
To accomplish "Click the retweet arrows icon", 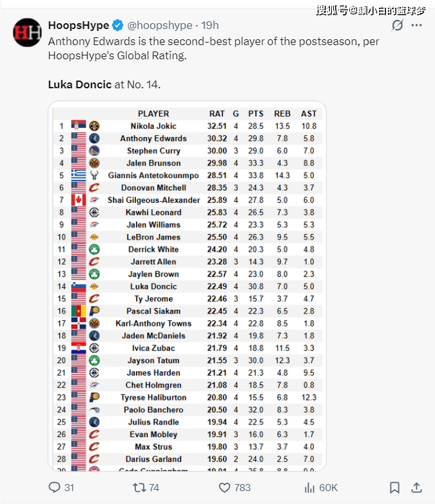I will point(139,488).
